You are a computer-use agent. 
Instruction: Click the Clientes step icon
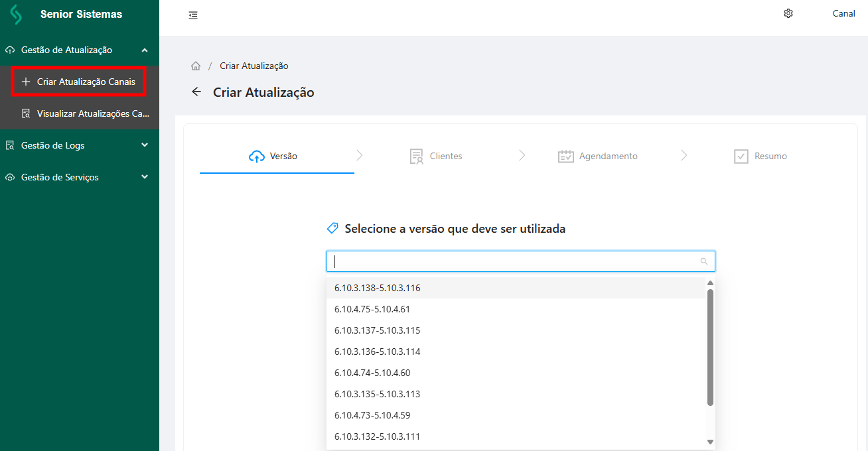click(x=416, y=157)
